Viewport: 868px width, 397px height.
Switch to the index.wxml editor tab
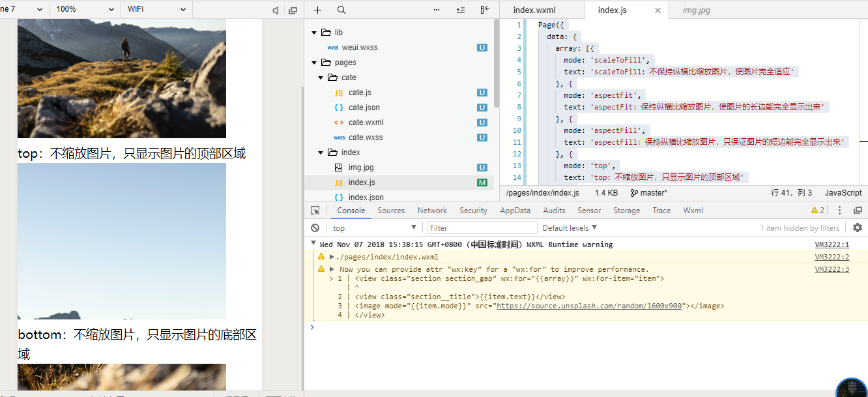coord(534,10)
